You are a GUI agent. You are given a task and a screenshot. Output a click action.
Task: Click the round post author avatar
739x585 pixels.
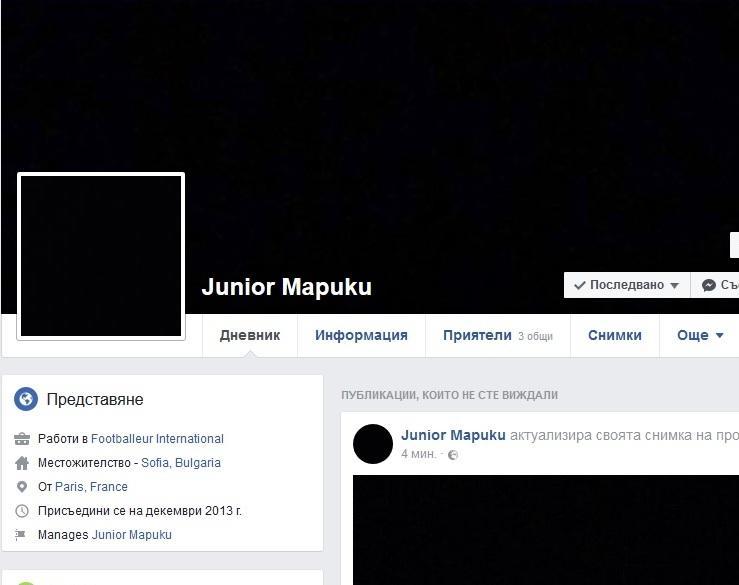[x=373, y=444]
